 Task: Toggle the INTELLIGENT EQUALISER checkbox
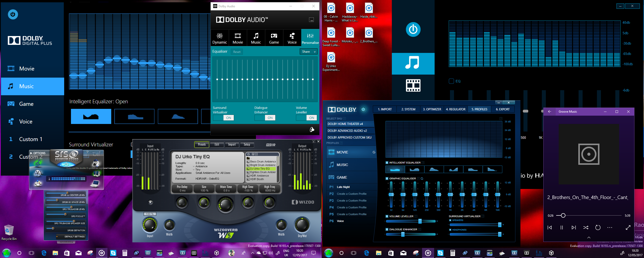387,163
